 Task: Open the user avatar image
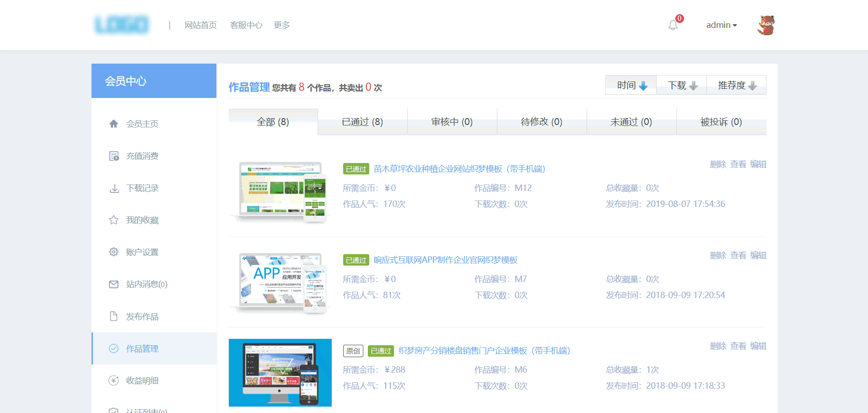click(766, 25)
